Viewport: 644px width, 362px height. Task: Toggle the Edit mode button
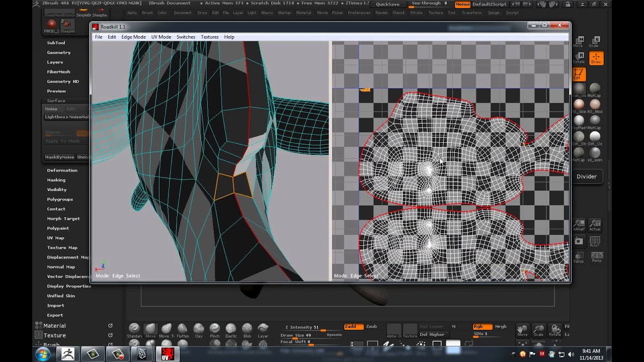tap(579, 74)
